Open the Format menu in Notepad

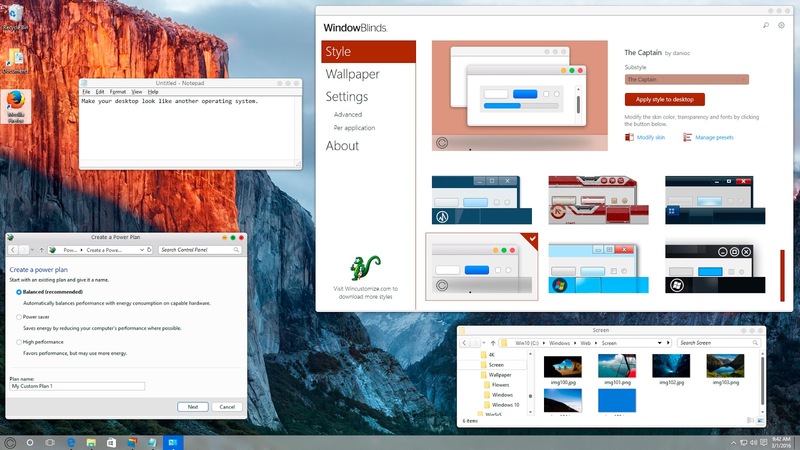(117, 91)
